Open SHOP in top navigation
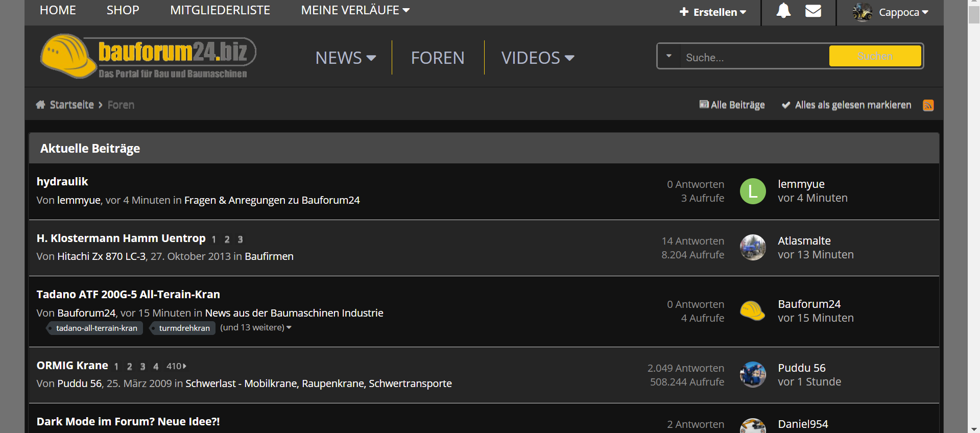980x433 pixels. [123, 10]
